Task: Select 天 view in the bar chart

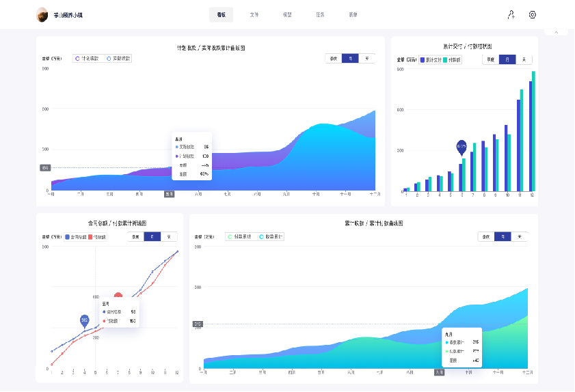Action: [524, 60]
